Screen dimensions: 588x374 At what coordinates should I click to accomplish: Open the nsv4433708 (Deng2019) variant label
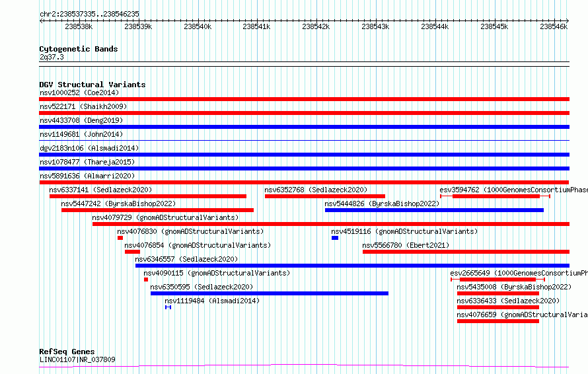point(81,120)
